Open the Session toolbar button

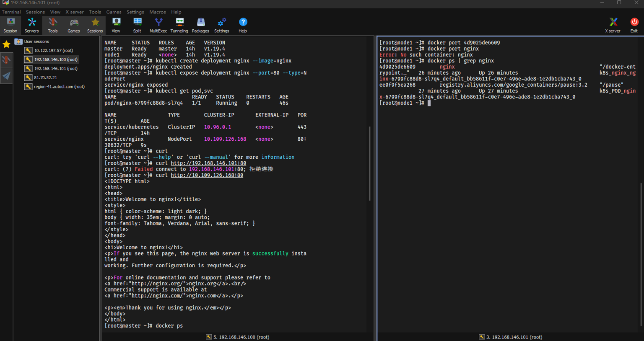[10, 25]
